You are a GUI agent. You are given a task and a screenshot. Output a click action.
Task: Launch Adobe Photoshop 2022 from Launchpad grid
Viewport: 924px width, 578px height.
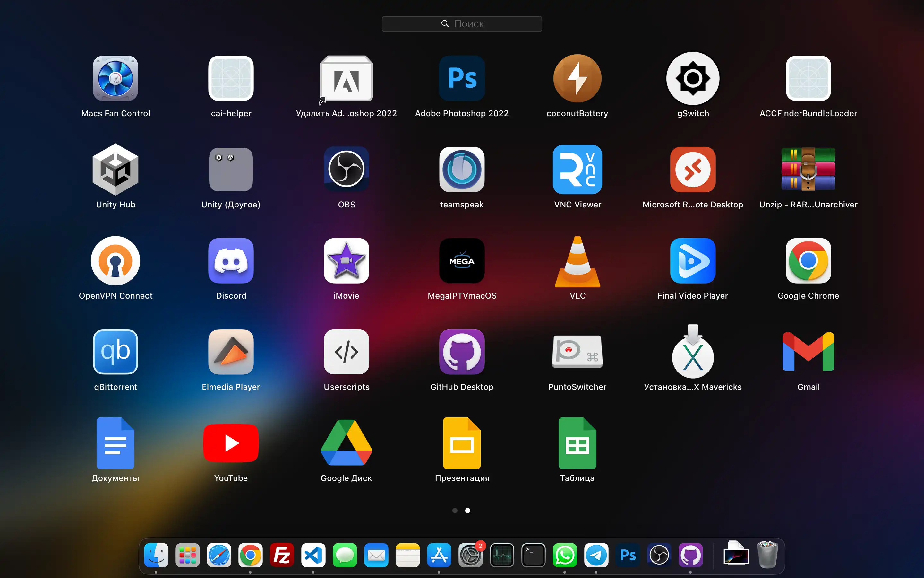(462, 78)
